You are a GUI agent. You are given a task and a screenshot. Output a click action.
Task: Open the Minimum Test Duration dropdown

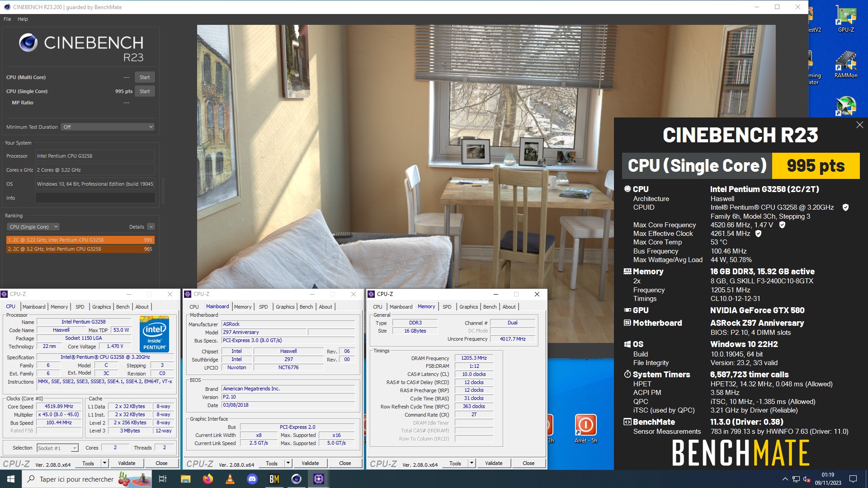108,127
